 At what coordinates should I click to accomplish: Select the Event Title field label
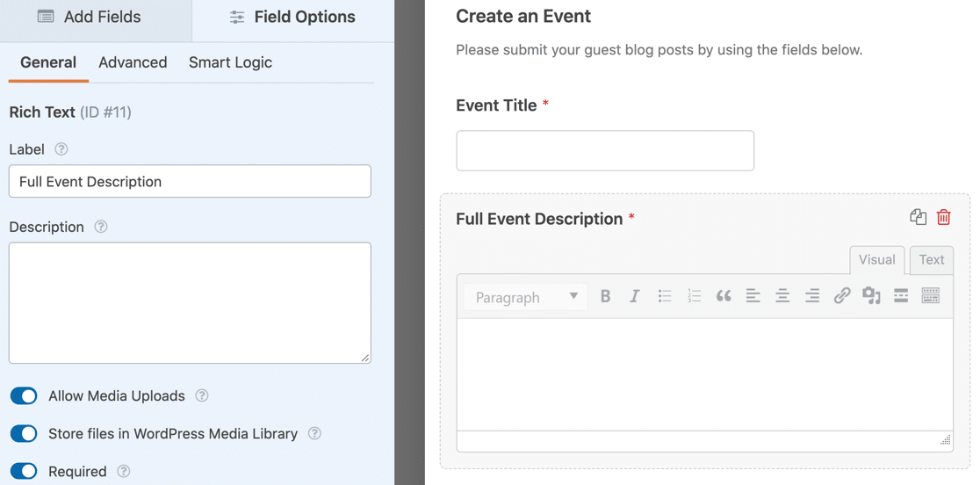pyautogui.click(x=496, y=105)
